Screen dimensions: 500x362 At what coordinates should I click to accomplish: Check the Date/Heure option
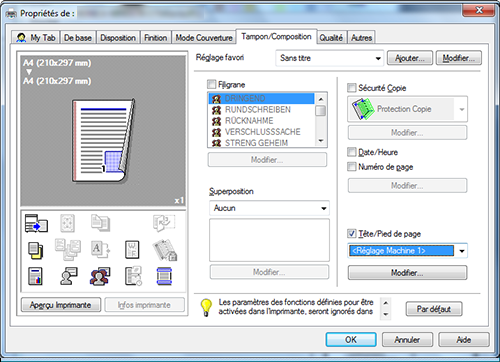click(x=351, y=152)
